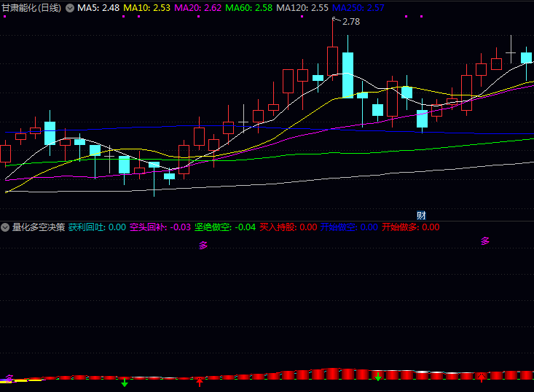Select the yellow MA10 label
Screen dimensions: 534x392
point(146,8)
